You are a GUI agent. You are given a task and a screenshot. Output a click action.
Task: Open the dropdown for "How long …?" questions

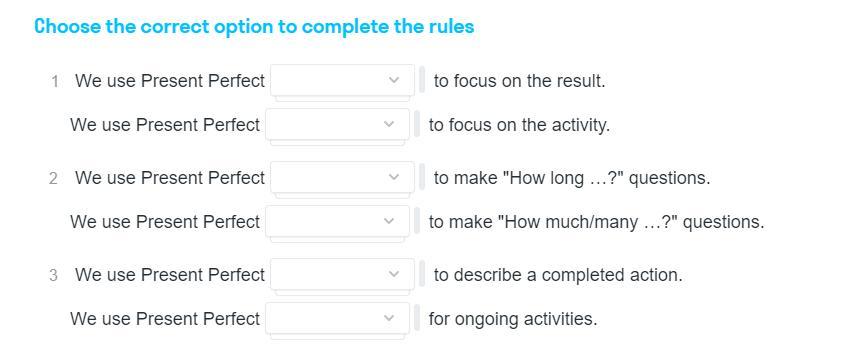click(342, 177)
